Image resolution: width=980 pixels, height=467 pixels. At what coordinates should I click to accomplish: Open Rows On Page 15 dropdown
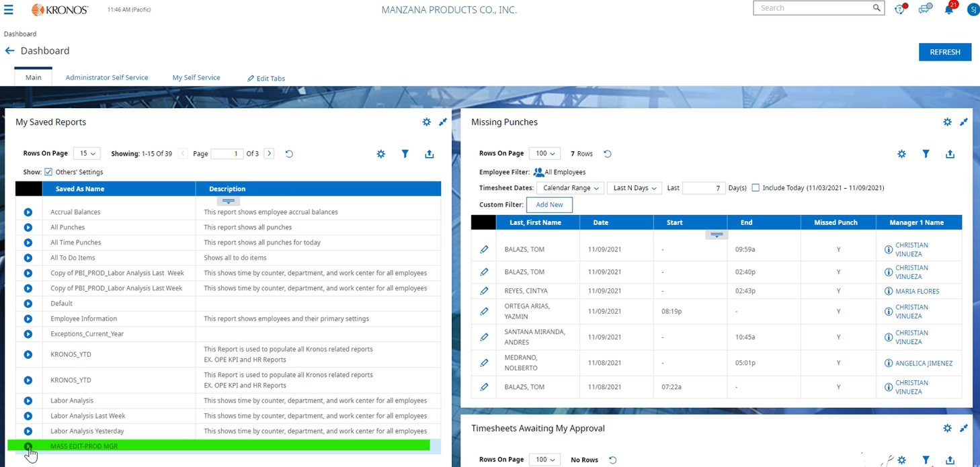point(86,154)
